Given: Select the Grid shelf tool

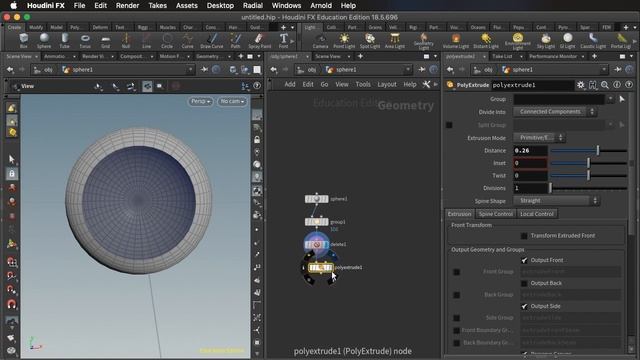Looking at the screenshot, I should pos(106,40).
